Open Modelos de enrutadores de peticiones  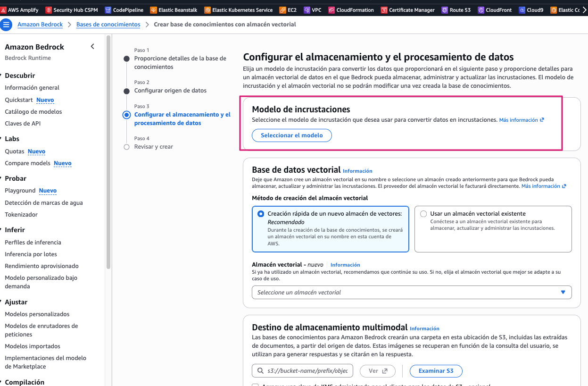[x=41, y=330]
